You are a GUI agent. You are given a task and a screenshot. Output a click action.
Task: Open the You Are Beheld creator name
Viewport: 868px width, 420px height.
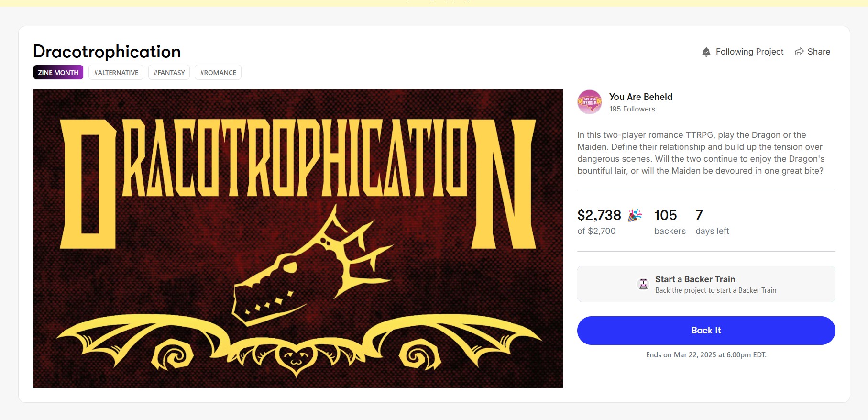[x=641, y=97]
